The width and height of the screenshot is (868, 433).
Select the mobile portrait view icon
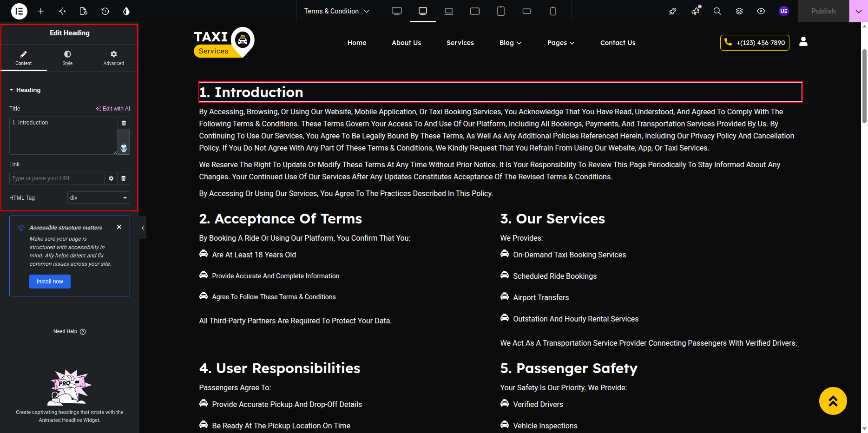click(553, 11)
